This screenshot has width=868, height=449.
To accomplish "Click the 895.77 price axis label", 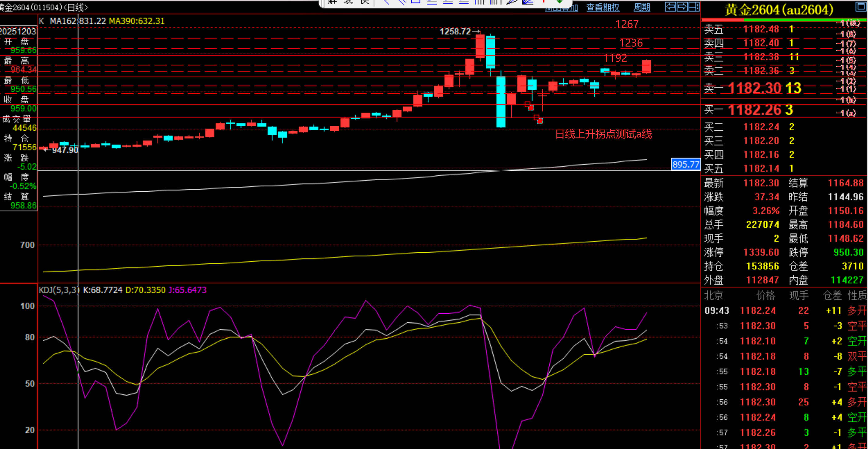I will 685,165.
